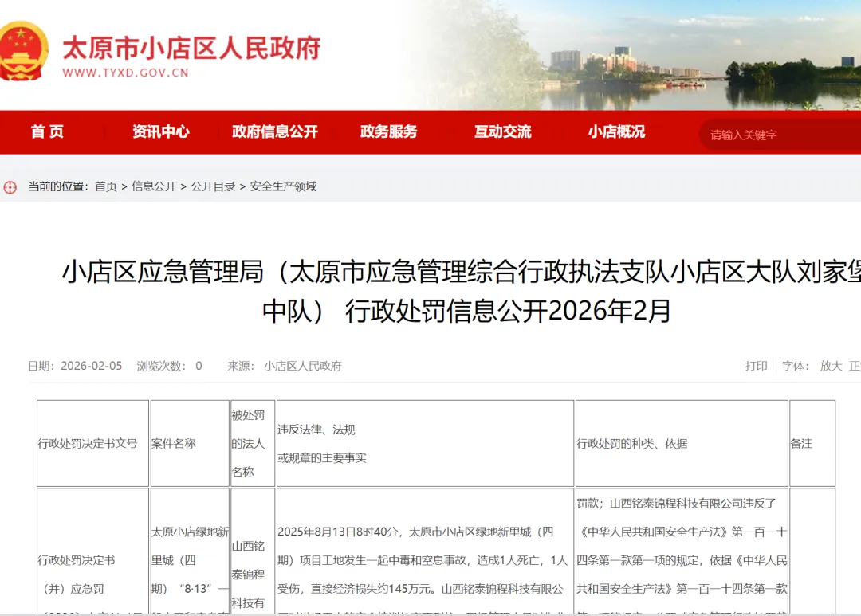Viewport: 861px width, 616px height.
Task: Go to 信息公开 in breadcrumb
Action: [x=154, y=186]
